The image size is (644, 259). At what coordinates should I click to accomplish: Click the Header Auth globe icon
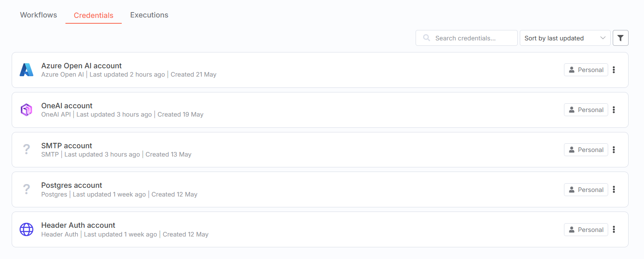pyautogui.click(x=26, y=229)
